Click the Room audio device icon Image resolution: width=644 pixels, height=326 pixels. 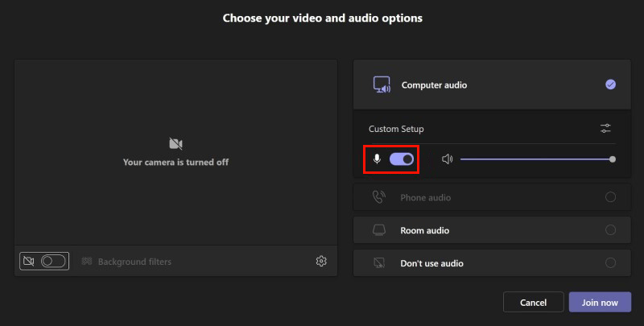[378, 230]
